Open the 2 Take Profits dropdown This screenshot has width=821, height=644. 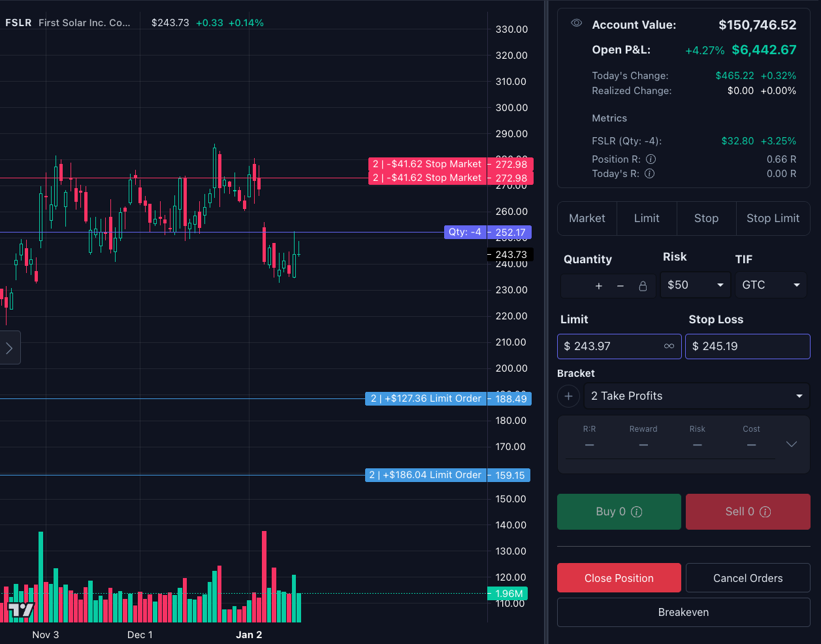[x=697, y=396]
